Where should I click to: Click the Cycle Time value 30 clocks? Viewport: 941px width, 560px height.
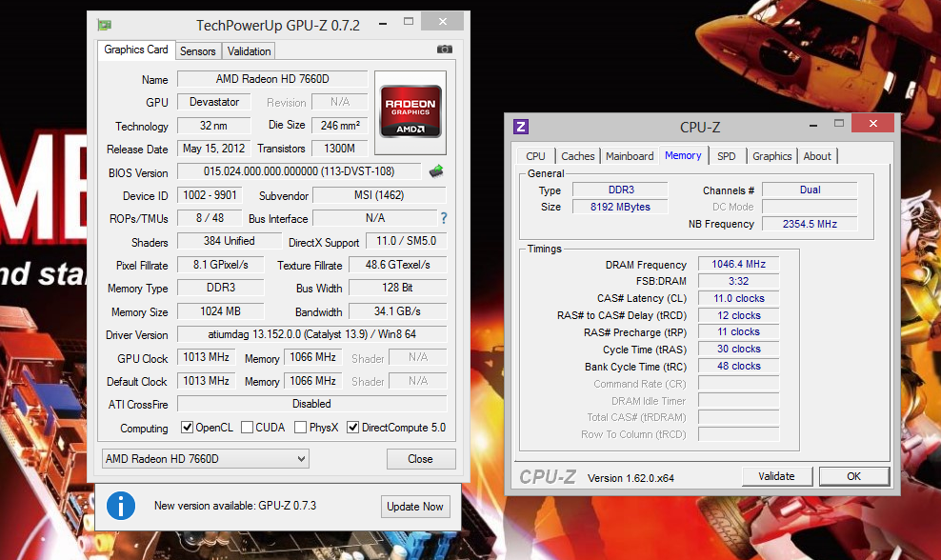[x=739, y=349]
